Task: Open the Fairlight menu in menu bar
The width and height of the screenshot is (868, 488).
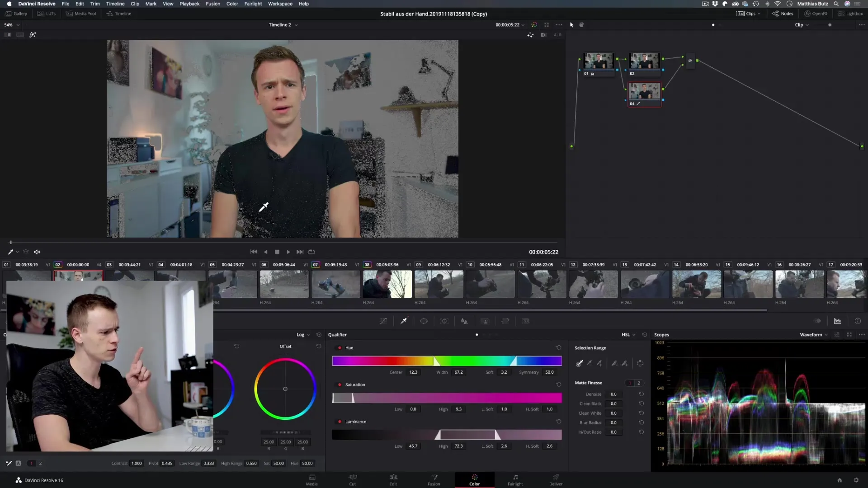Action: (253, 4)
